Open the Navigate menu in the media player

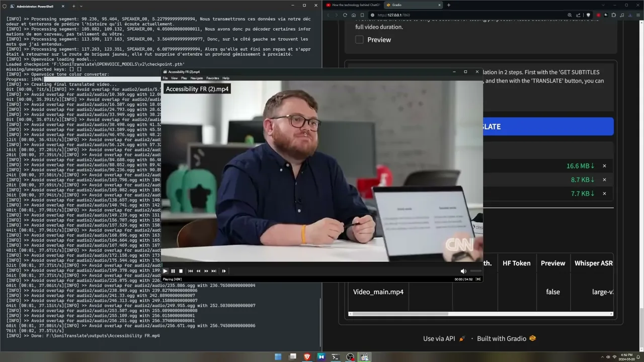click(197, 78)
